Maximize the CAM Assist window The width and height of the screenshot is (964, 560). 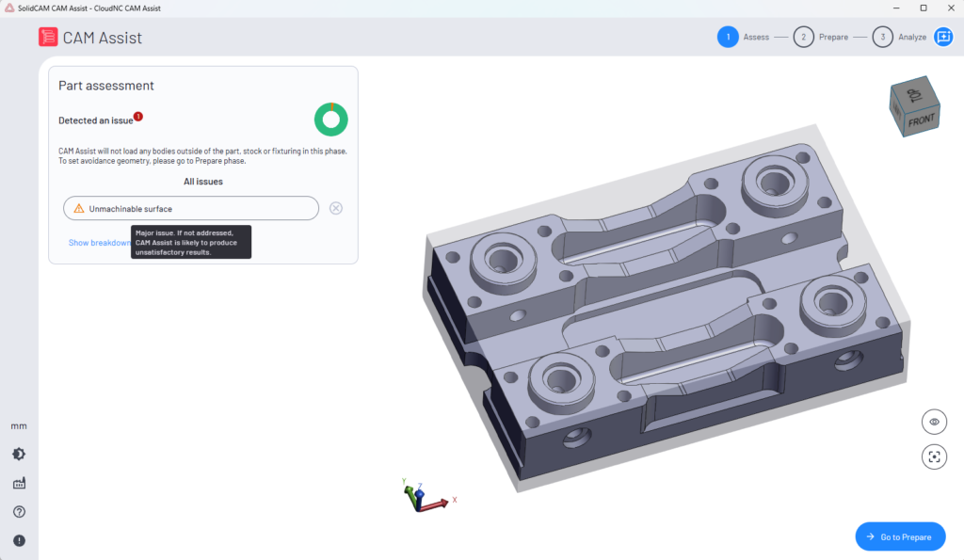click(923, 8)
